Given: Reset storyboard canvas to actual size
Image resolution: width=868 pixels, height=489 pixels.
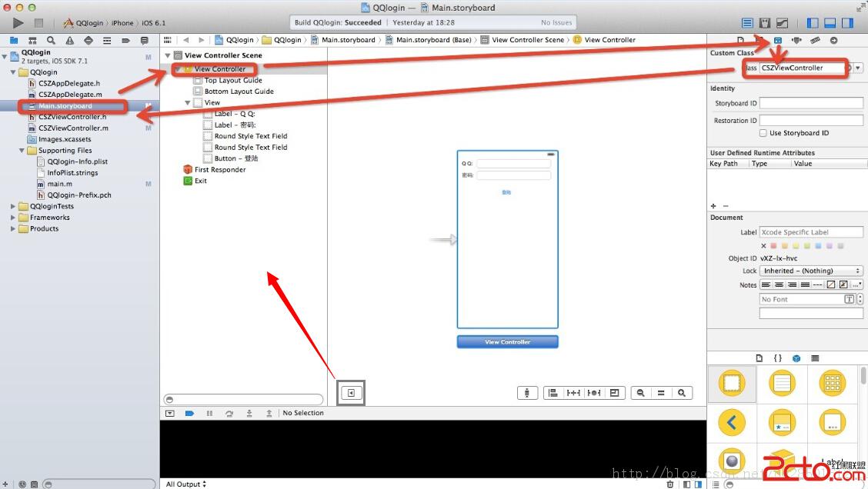Looking at the screenshot, I should coord(661,393).
